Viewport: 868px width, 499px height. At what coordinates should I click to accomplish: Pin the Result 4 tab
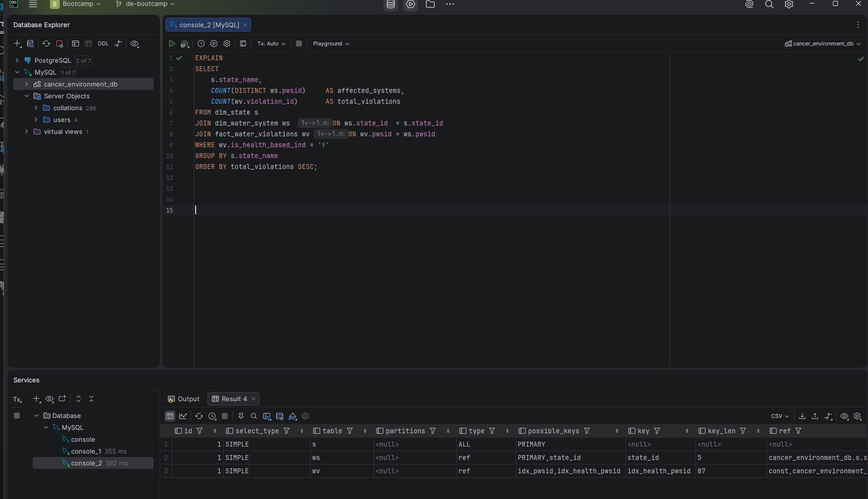tap(241, 416)
